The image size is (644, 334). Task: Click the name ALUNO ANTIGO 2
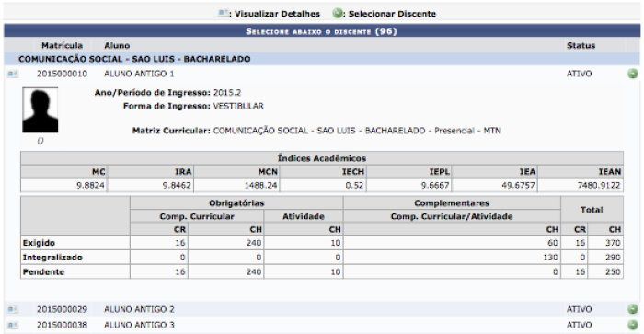click(x=139, y=309)
